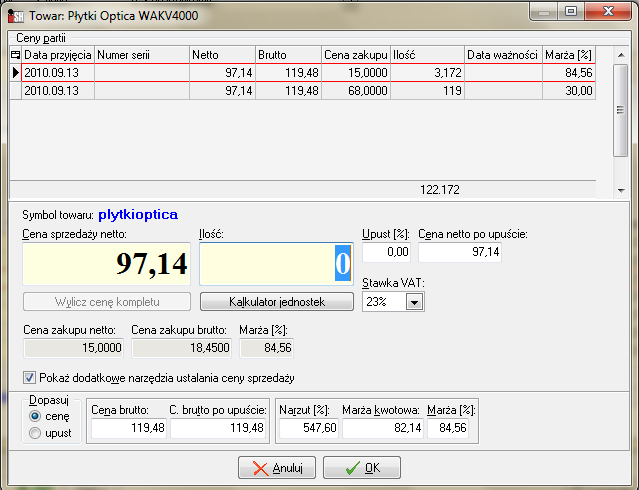
Task: Click the Cena zakupu netto field
Action: pyautogui.click(x=73, y=348)
